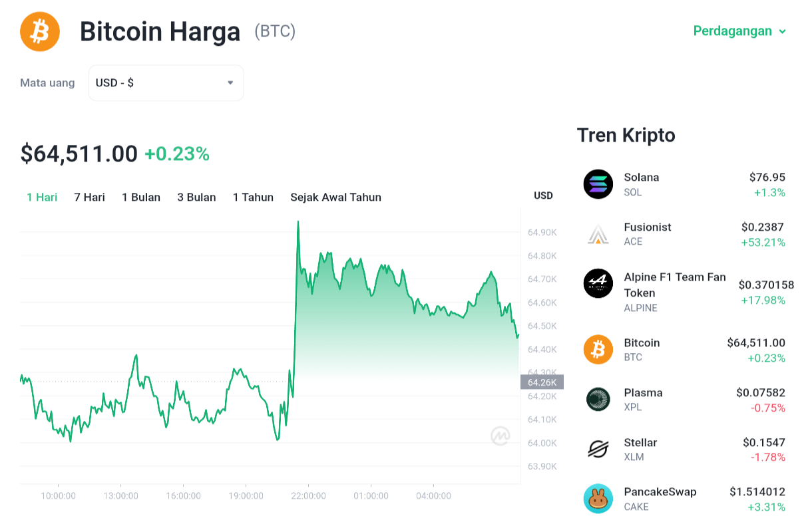Click the Fusionist ACE icon
The width and height of the screenshot is (812, 528).
[598, 234]
